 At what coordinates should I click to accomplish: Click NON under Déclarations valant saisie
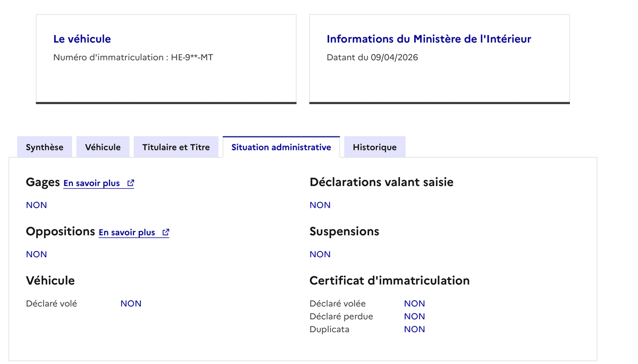pos(320,205)
